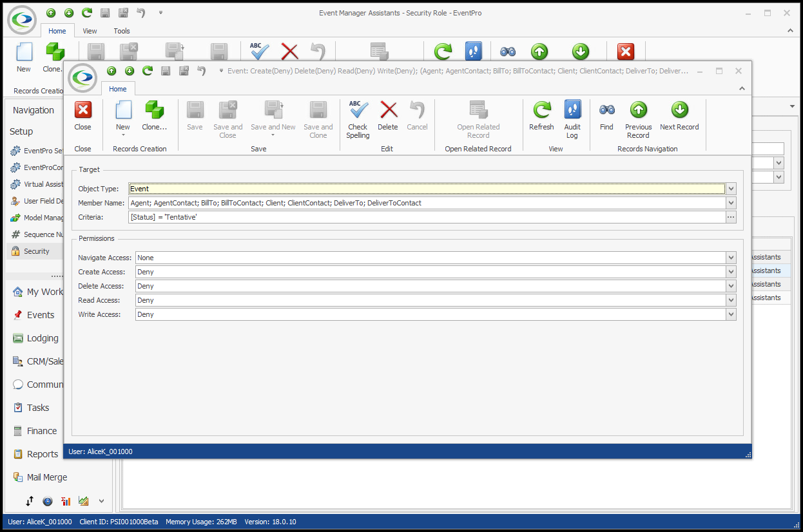Open the Audit Log

pyautogui.click(x=572, y=119)
